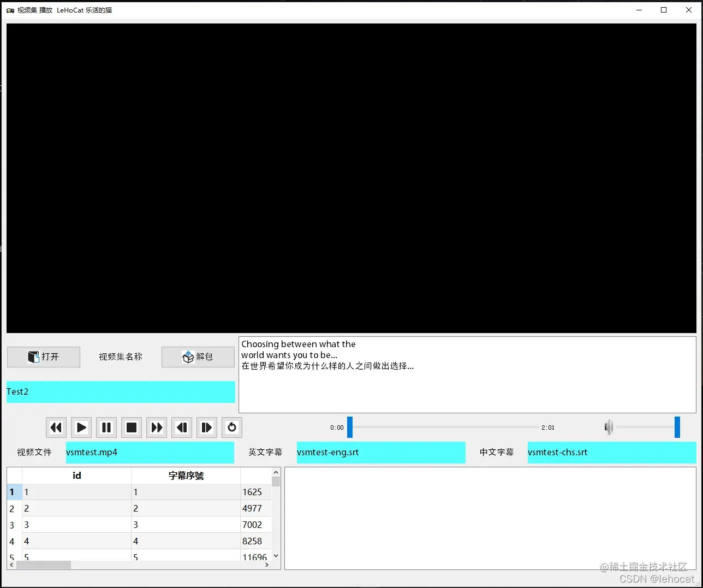Viewport: 703px width, 588px height.
Task: Stop the video playback
Action: (x=131, y=427)
